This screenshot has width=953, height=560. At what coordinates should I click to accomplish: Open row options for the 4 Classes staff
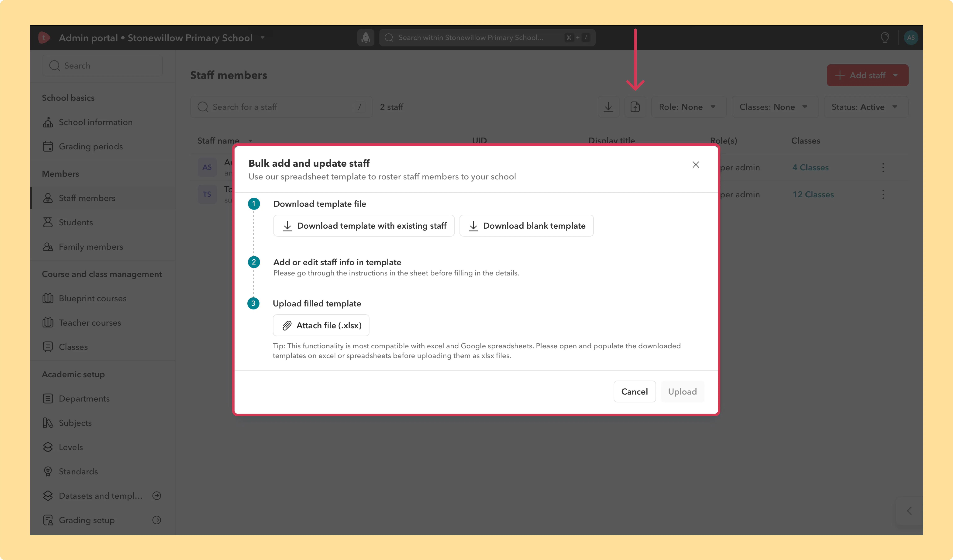pyautogui.click(x=883, y=167)
